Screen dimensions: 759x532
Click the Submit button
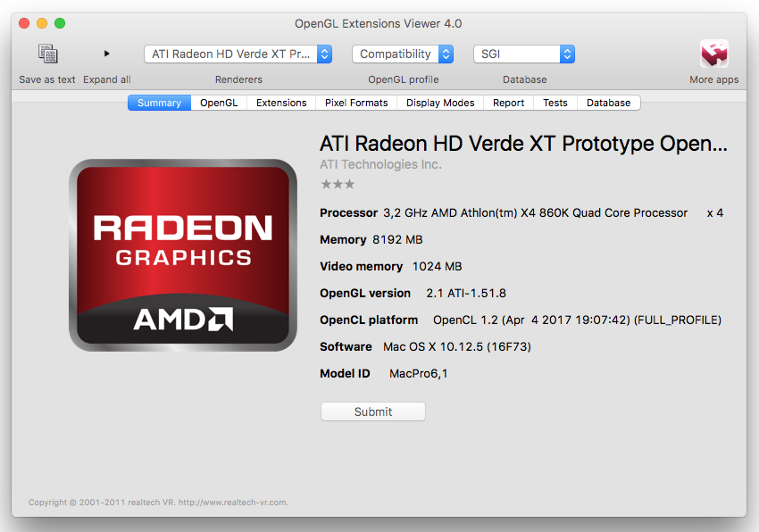pyautogui.click(x=373, y=411)
